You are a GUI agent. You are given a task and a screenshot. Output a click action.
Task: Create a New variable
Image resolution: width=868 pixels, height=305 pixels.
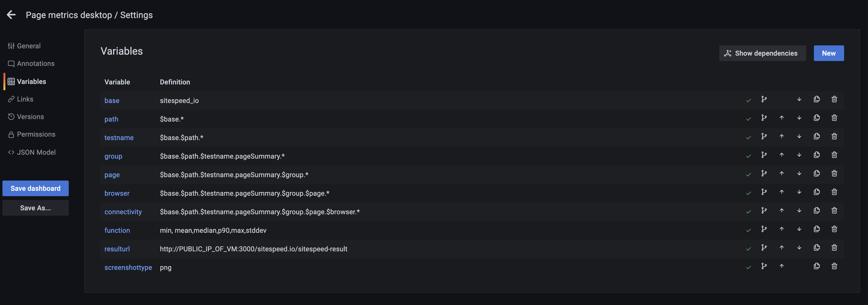point(828,53)
